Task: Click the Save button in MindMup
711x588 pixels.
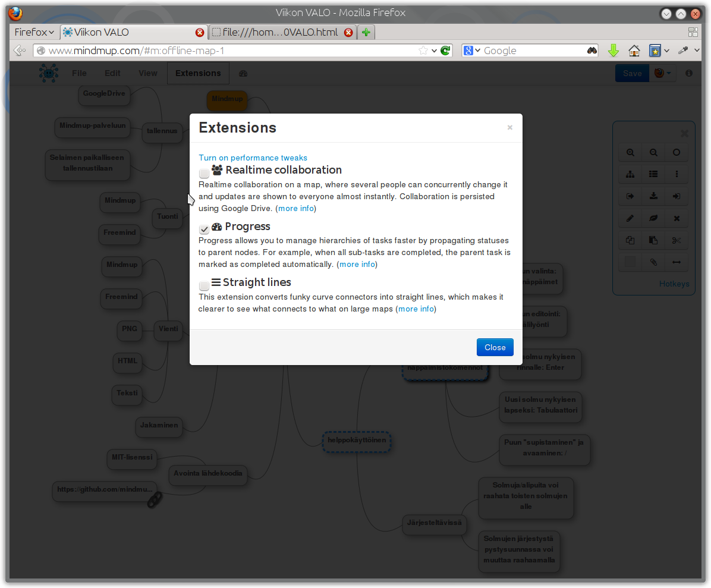Action: [x=632, y=73]
